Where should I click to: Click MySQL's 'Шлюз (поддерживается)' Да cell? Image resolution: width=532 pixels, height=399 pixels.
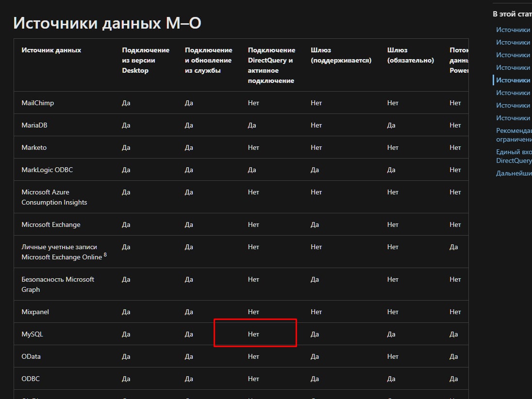(315, 334)
